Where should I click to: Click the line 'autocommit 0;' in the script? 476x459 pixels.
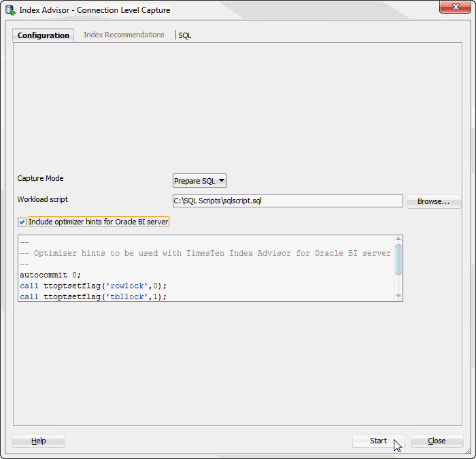[50, 275]
